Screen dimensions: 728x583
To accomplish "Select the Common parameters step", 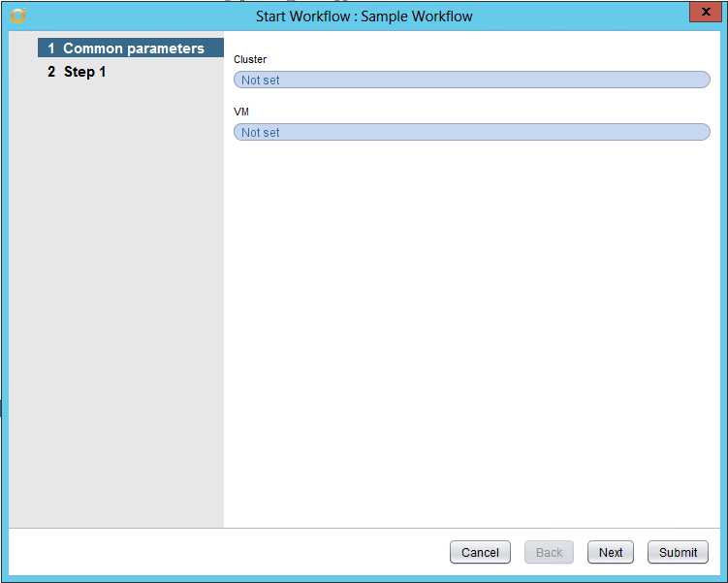I will tap(133, 49).
